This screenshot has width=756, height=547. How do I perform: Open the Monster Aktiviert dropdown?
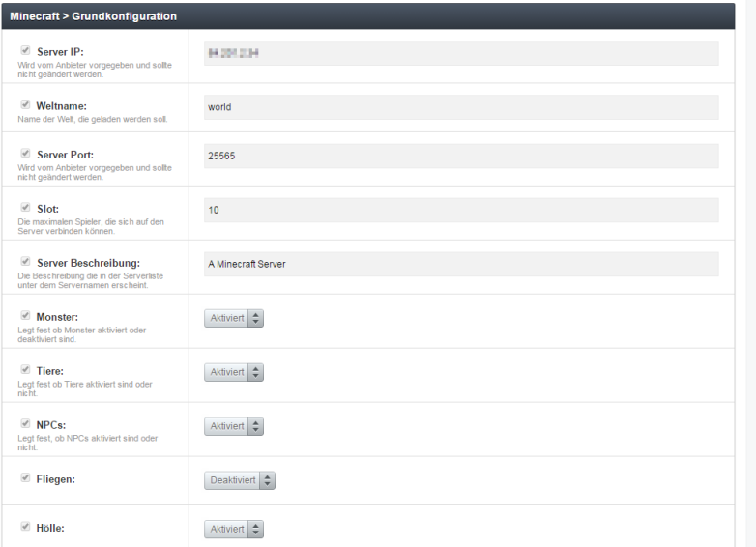(234, 318)
